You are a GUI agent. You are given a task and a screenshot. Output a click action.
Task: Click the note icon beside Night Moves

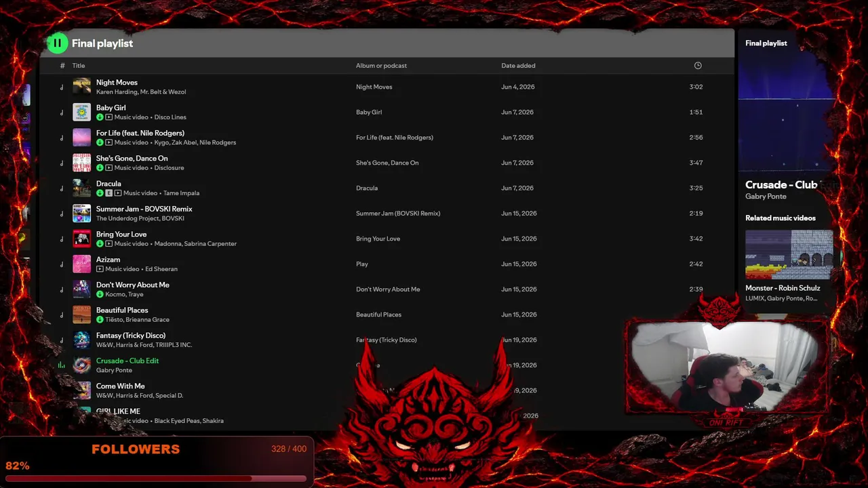(x=62, y=87)
